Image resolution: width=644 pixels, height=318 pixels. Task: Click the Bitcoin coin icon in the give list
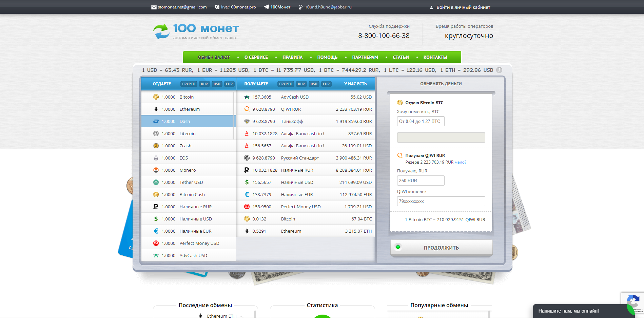pyautogui.click(x=156, y=97)
